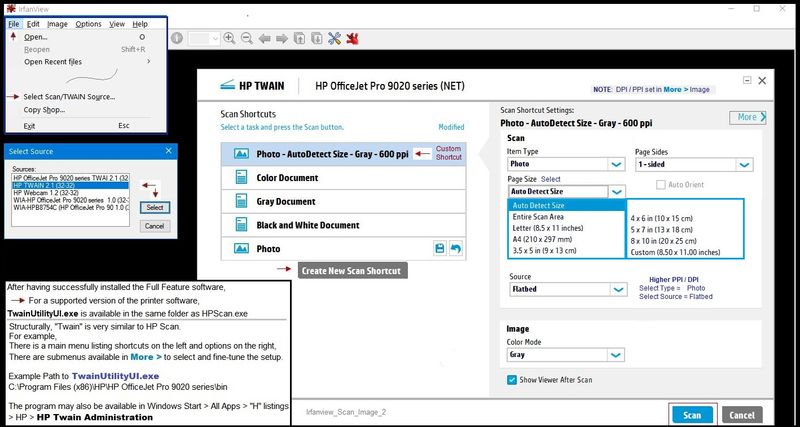Select HP Webcam 1.2 (32-32) source
Viewport: 800px width, 427px height.
point(70,193)
